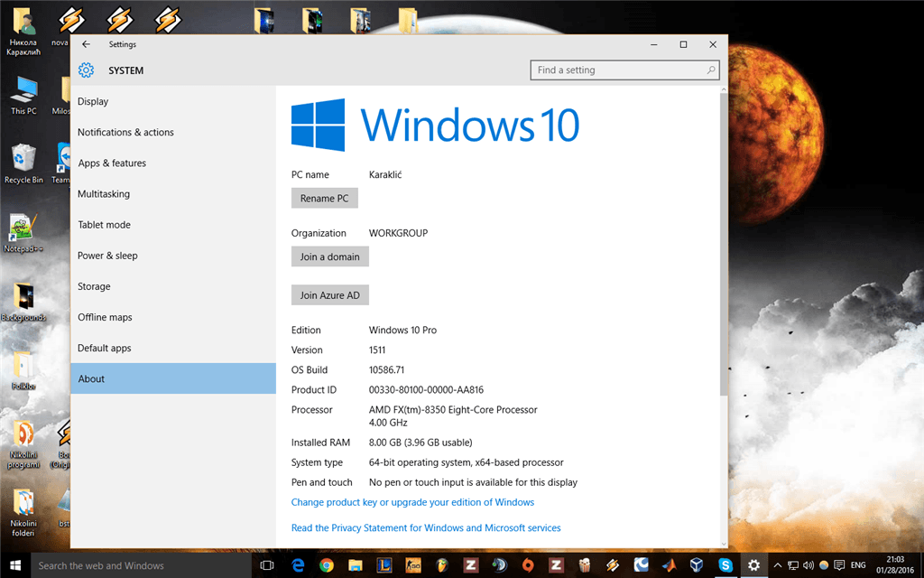Screen dimensions: 924x578
Task: Open the network tray icon
Action: (x=794, y=565)
